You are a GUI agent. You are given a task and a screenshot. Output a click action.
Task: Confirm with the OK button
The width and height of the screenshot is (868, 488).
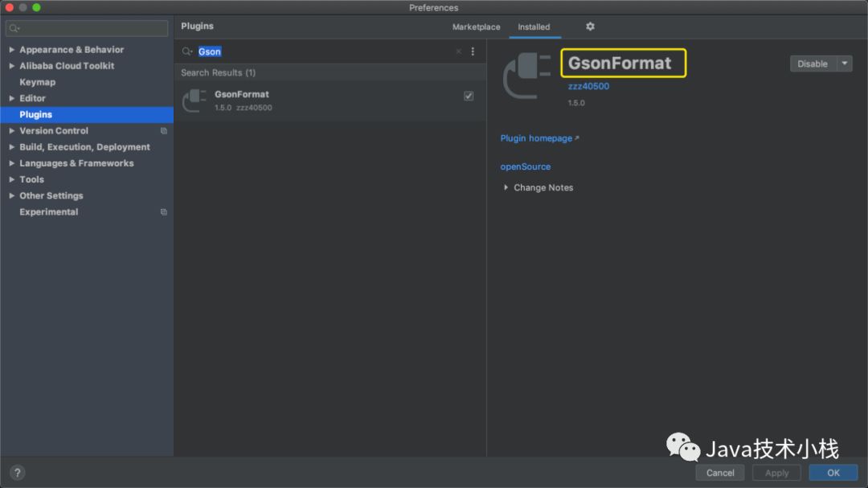[833, 473]
